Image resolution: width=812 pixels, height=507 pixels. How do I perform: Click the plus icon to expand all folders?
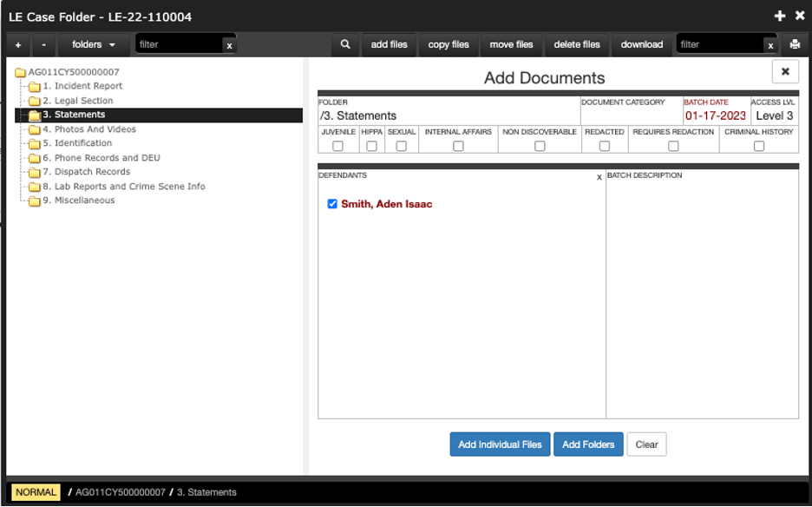[x=17, y=44]
